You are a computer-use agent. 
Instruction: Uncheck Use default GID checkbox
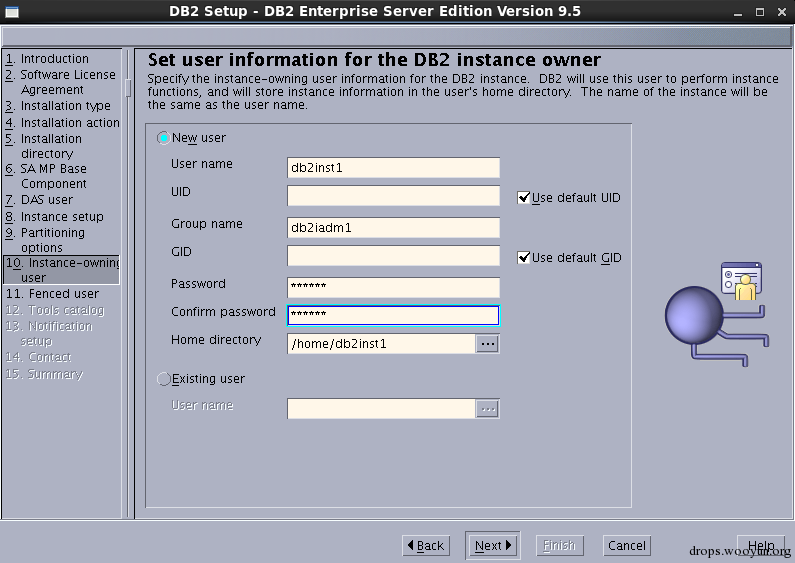coord(523,258)
